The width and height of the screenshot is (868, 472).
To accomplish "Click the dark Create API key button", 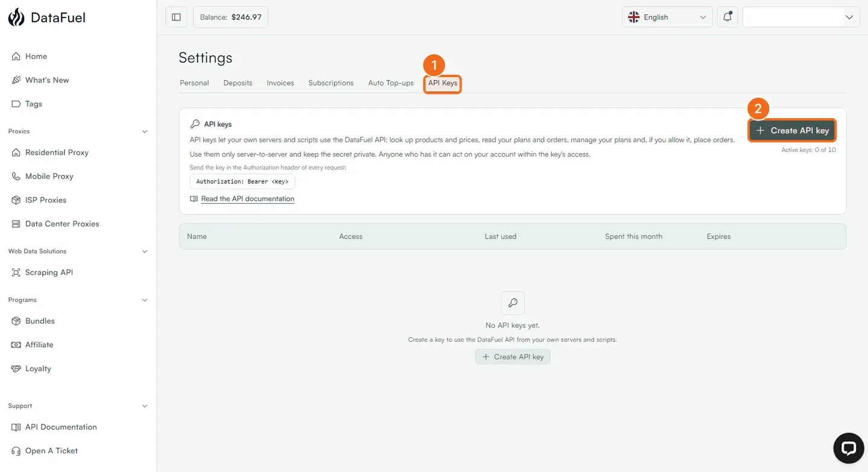I will point(792,130).
